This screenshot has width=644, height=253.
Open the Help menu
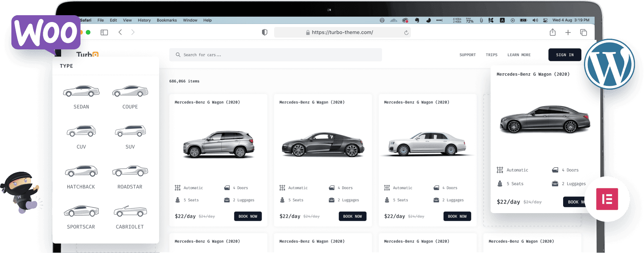[x=207, y=20]
